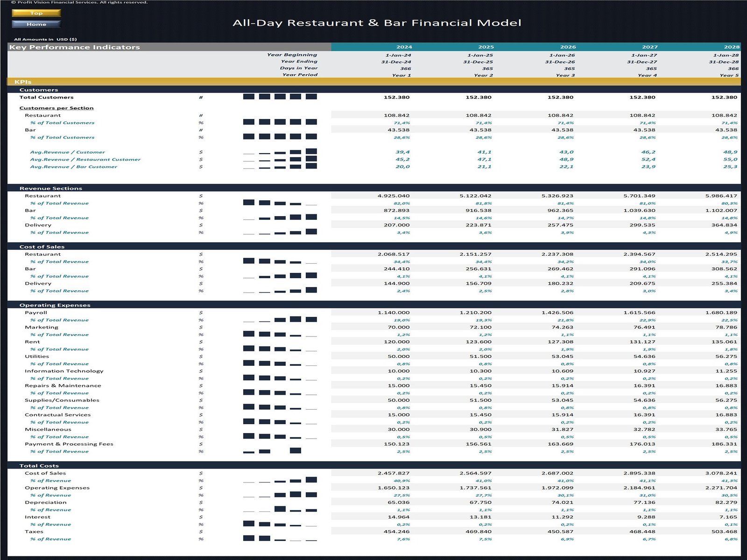Click the Payroll % of Total Revenue sparkline
This screenshot has width=747, height=560.
click(x=280, y=320)
